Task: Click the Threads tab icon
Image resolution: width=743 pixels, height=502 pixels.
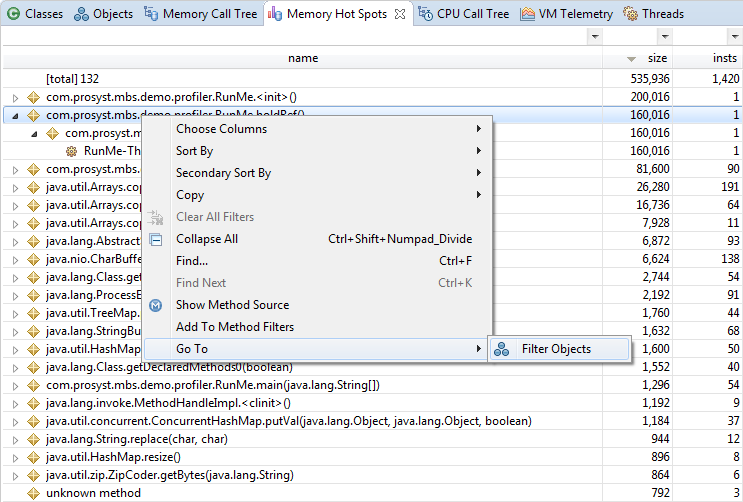Action: tap(631, 14)
